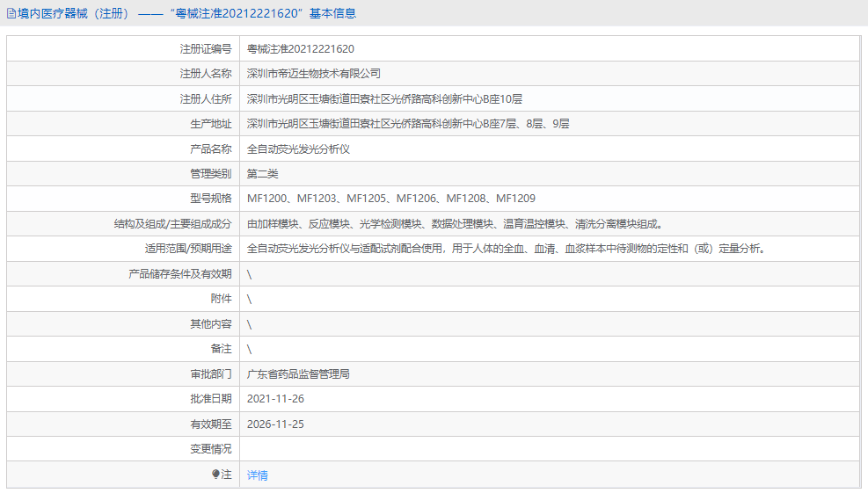868x493 pixels.
Task: Click the 注册人名称 label
Action: [206, 74]
